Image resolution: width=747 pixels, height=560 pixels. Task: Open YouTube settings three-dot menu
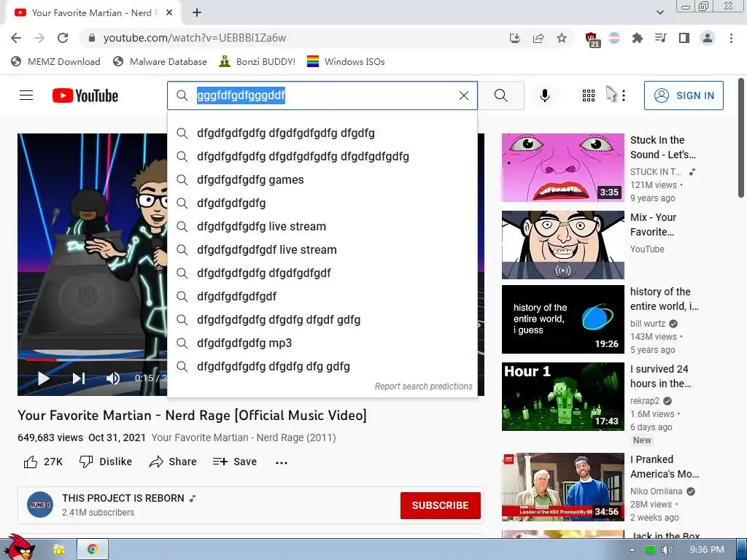(x=623, y=96)
